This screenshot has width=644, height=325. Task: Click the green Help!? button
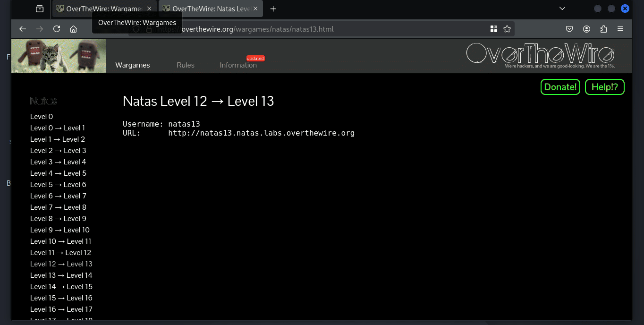click(x=605, y=87)
